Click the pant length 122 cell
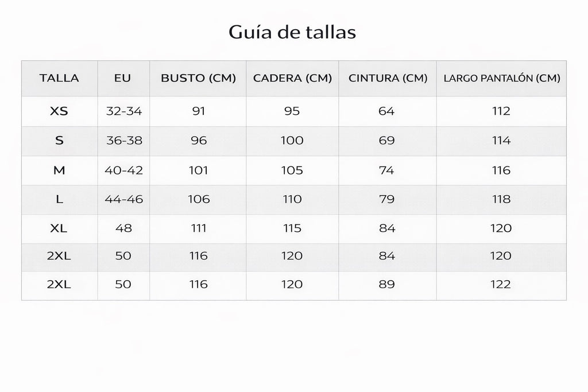Screen dimensions: 588x392 501,284
